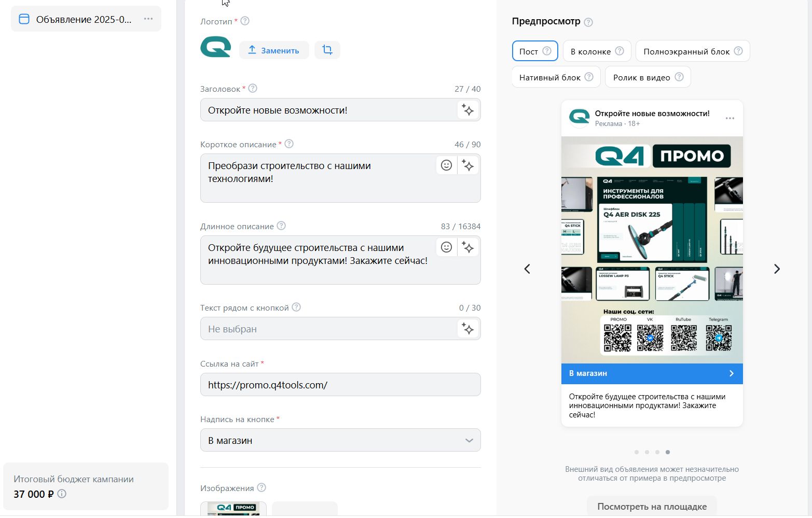This screenshot has width=812, height=518.
Task: Go to previous preview slide
Action: coord(527,269)
